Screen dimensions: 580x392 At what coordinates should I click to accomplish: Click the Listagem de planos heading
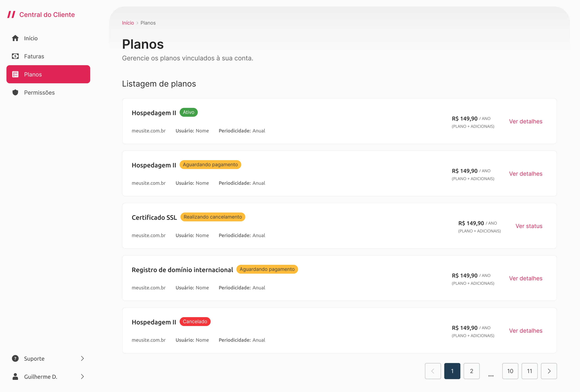[x=159, y=84]
